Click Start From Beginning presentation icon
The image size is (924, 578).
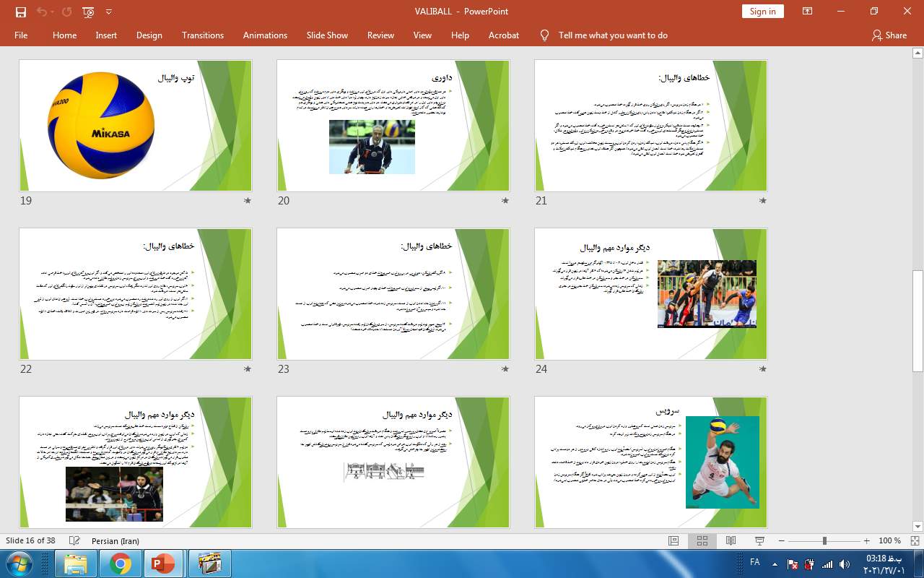[88, 12]
